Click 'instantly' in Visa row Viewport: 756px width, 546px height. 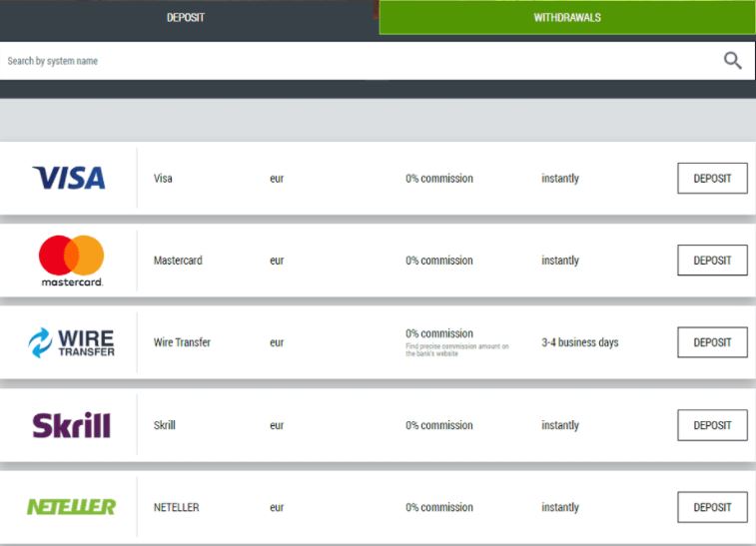[x=560, y=179]
